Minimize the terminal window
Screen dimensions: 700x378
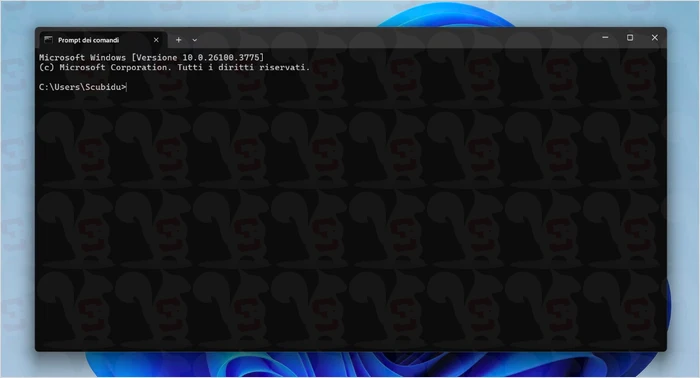605,37
